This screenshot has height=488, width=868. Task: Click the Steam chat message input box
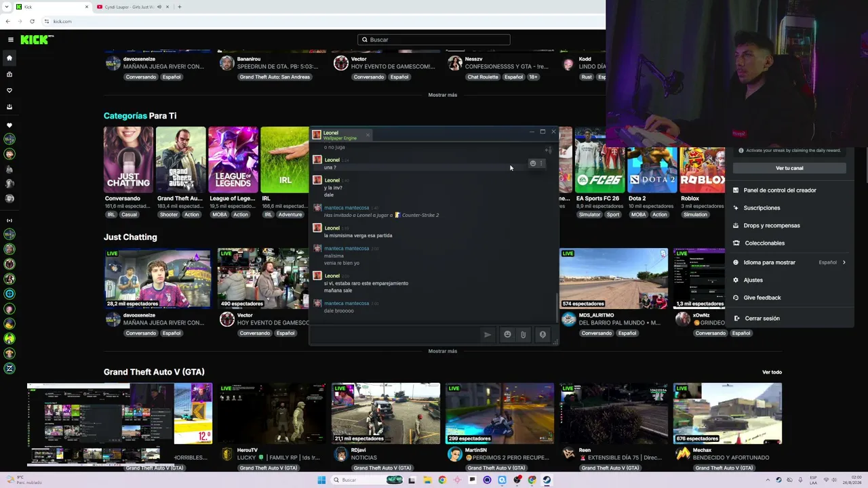pos(395,334)
